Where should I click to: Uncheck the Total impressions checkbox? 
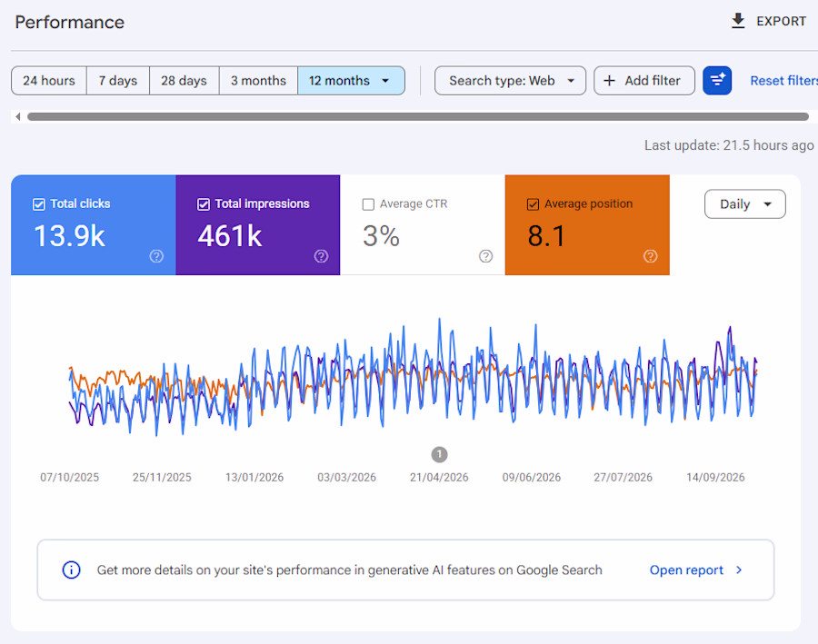[204, 204]
